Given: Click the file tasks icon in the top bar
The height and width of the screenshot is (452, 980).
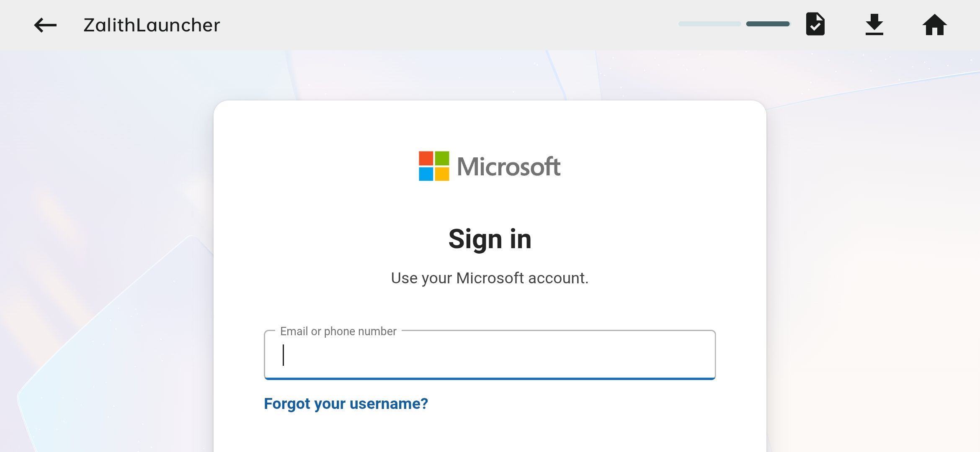Looking at the screenshot, I should 815,25.
